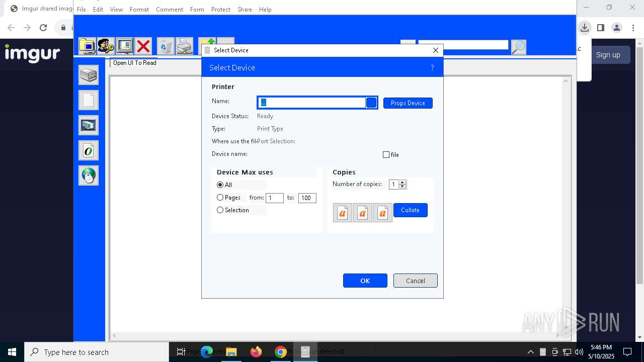The width and height of the screenshot is (644, 362).
Task: Select the All radio option
Action: tap(220, 185)
